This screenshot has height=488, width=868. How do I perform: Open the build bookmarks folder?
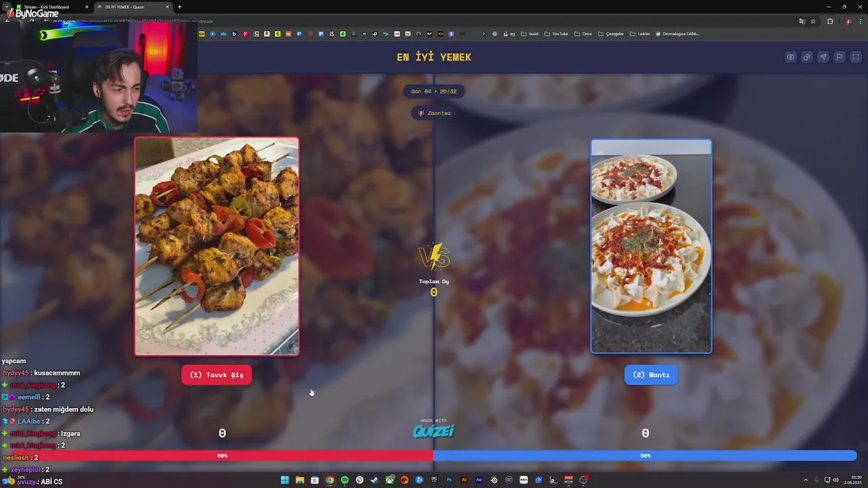pyautogui.click(x=530, y=34)
